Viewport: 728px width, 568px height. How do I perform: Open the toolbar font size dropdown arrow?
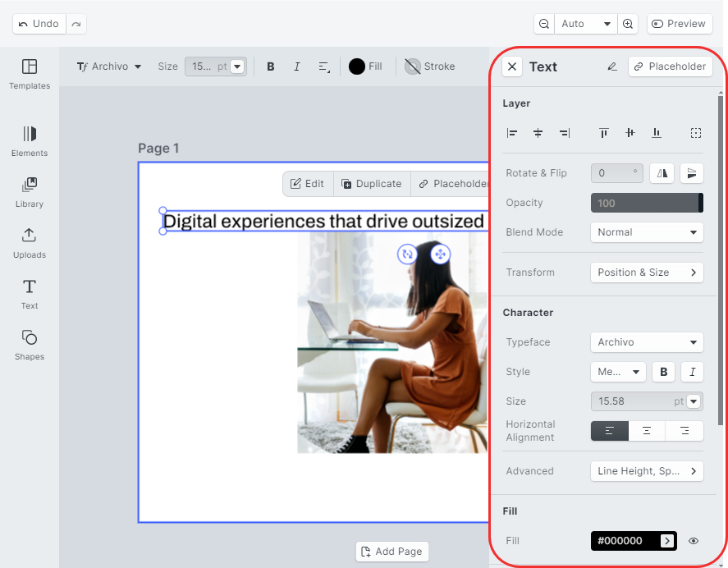[237, 66]
